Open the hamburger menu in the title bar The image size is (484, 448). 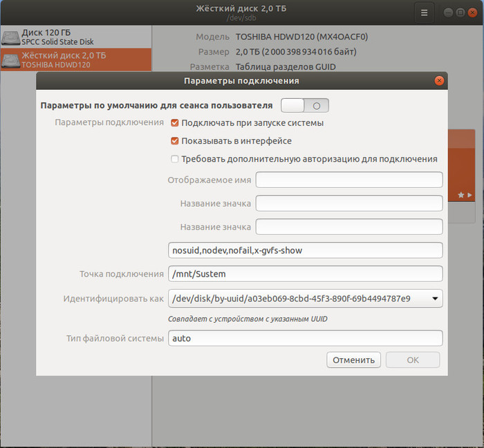(424, 12)
